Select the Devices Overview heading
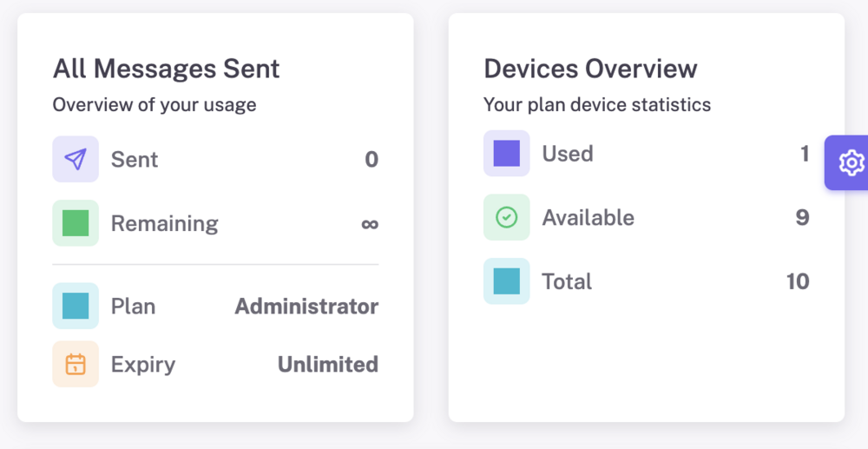 point(590,69)
